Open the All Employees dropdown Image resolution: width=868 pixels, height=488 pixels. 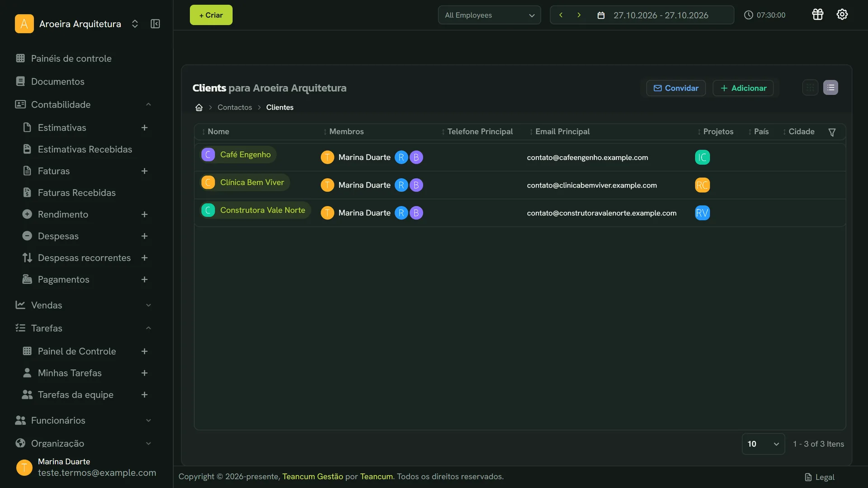[489, 15]
